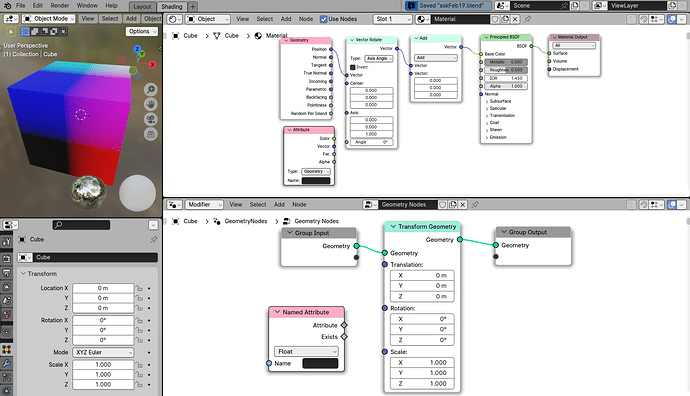
Task: Toggle Invert checkbox in Vector Rotate node
Action: coord(352,67)
